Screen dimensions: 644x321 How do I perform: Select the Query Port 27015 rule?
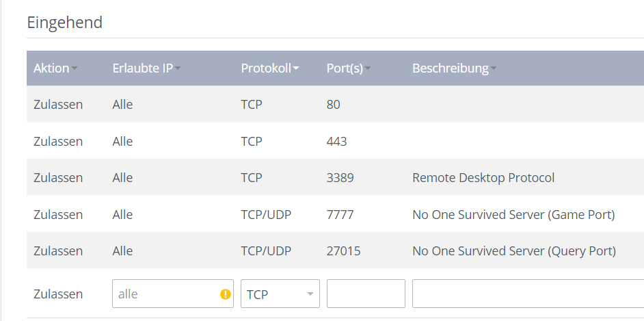pos(335,251)
